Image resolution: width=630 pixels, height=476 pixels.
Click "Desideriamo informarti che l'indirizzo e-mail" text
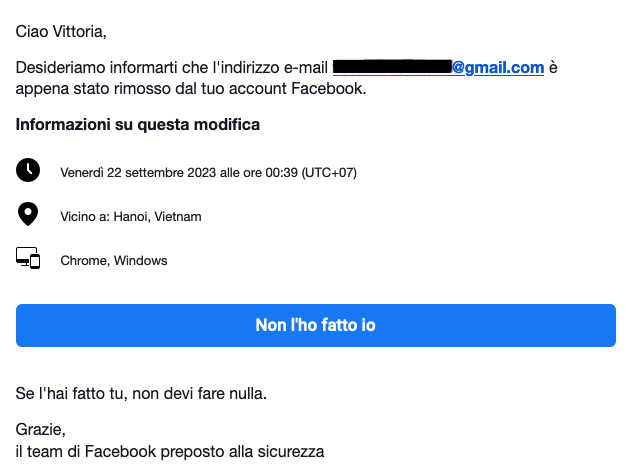tap(172, 67)
